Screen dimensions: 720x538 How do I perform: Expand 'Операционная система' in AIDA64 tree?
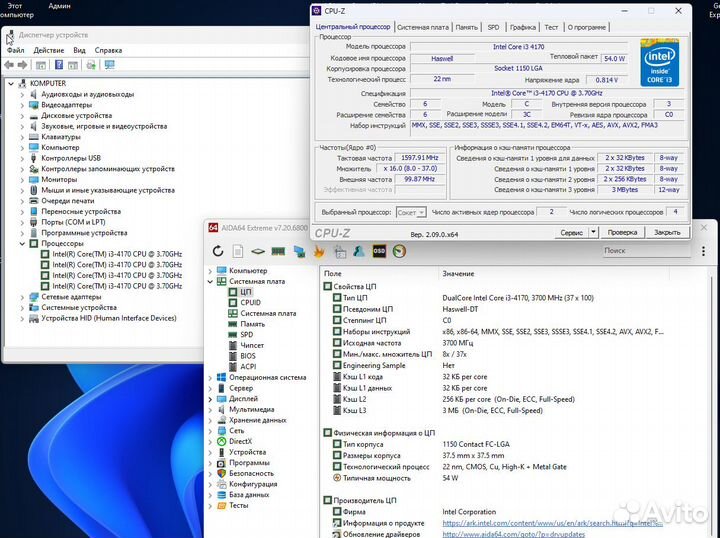pyautogui.click(x=210, y=377)
